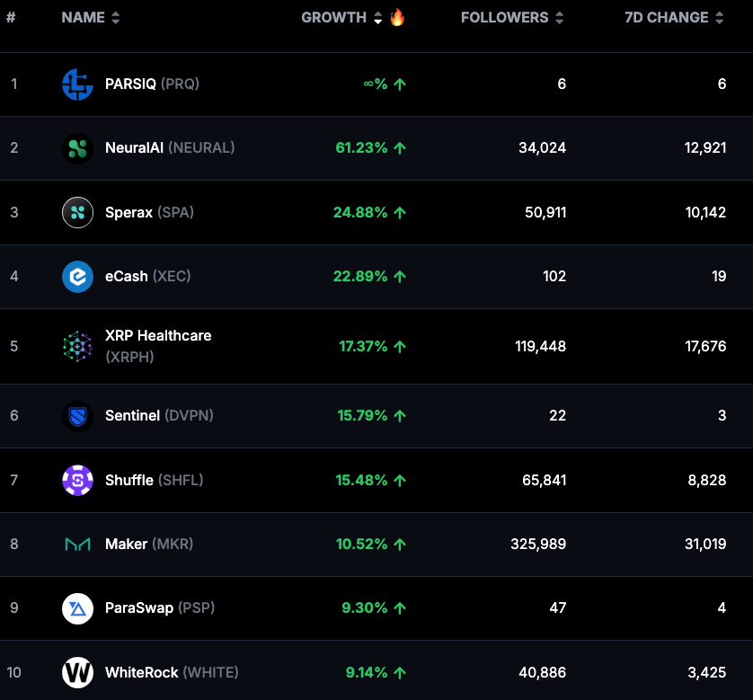Click the 17.37% growth value
The image size is (753, 700).
click(364, 346)
